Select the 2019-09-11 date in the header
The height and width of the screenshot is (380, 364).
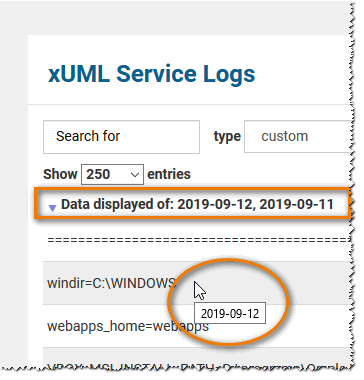pos(296,204)
